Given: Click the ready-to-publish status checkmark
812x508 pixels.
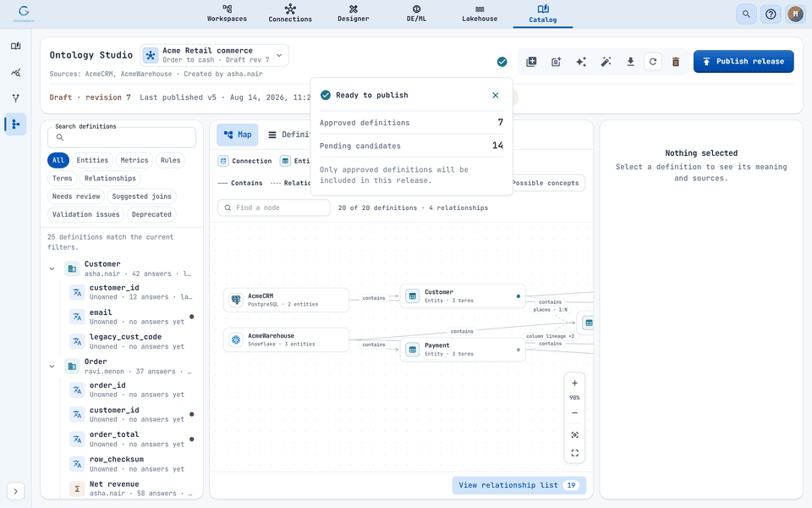Looking at the screenshot, I should [502, 62].
